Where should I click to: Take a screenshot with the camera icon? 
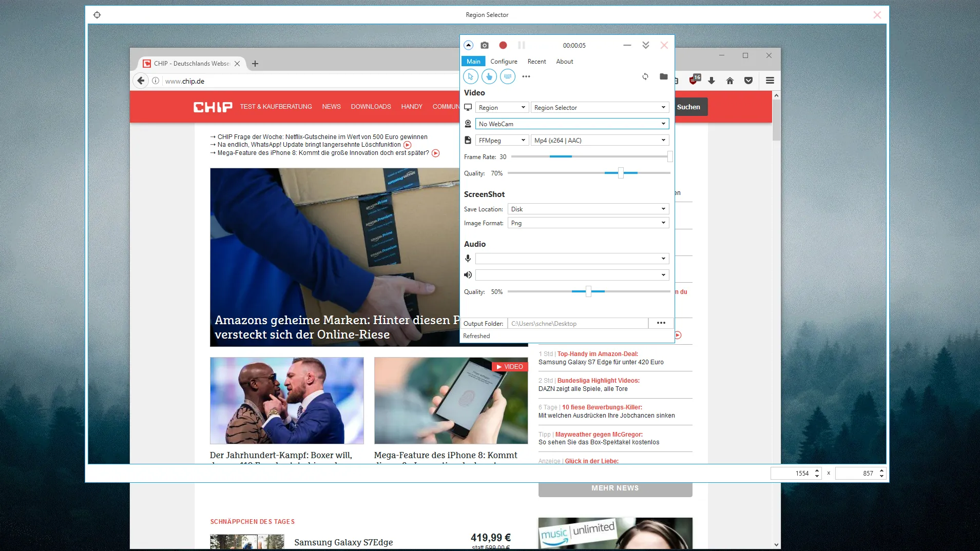[484, 45]
